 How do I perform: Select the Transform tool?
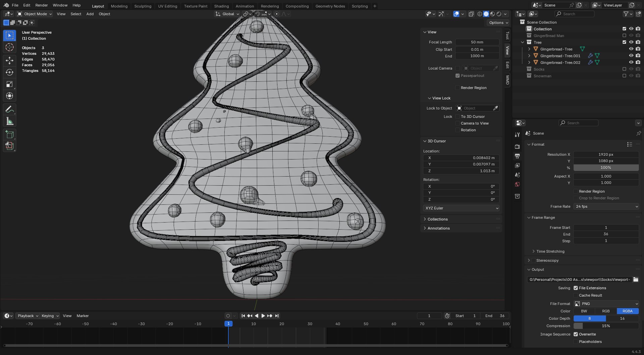coord(9,96)
